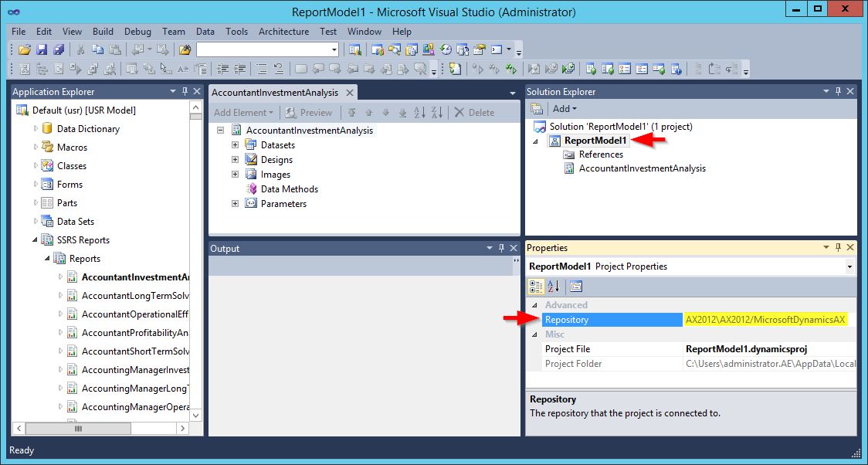Click the Increase Indent toolbar icon
Viewport: 868px width, 465px height.
click(x=239, y=70)
